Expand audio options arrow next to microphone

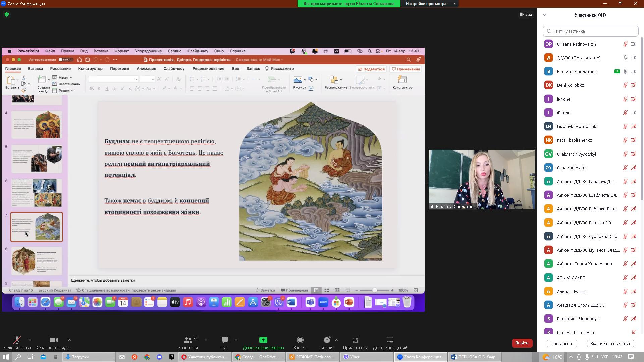[30, 340]
